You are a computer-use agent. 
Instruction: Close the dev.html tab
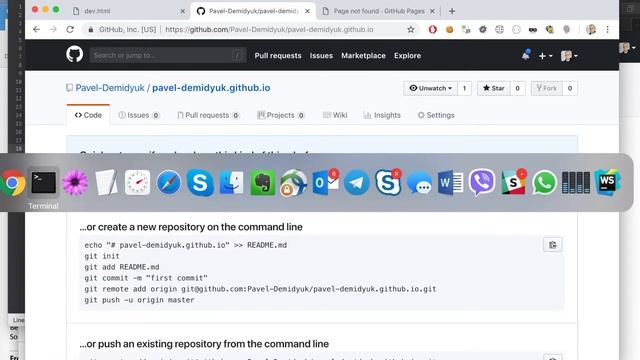(x=183, y=11)
